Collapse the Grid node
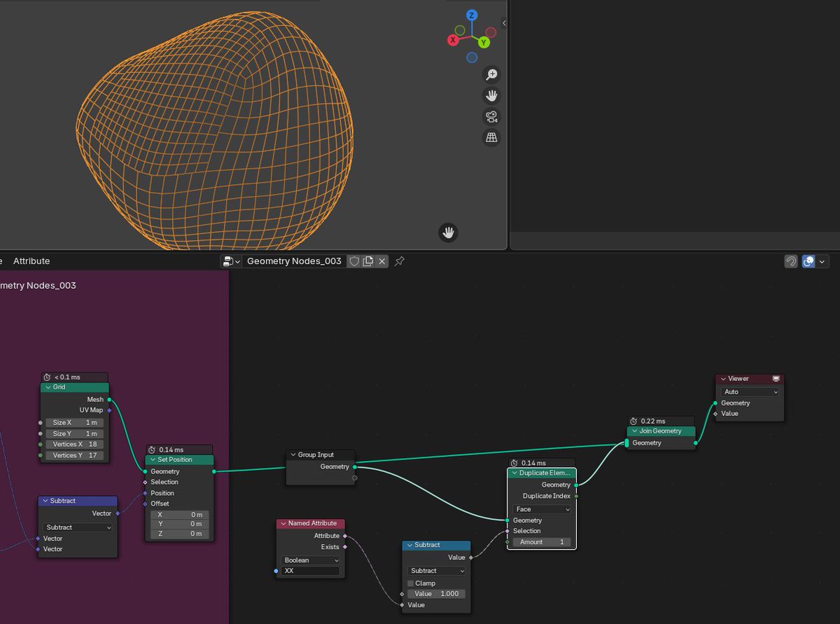This screenshot has width=840, height=624. tap(48, 387)
